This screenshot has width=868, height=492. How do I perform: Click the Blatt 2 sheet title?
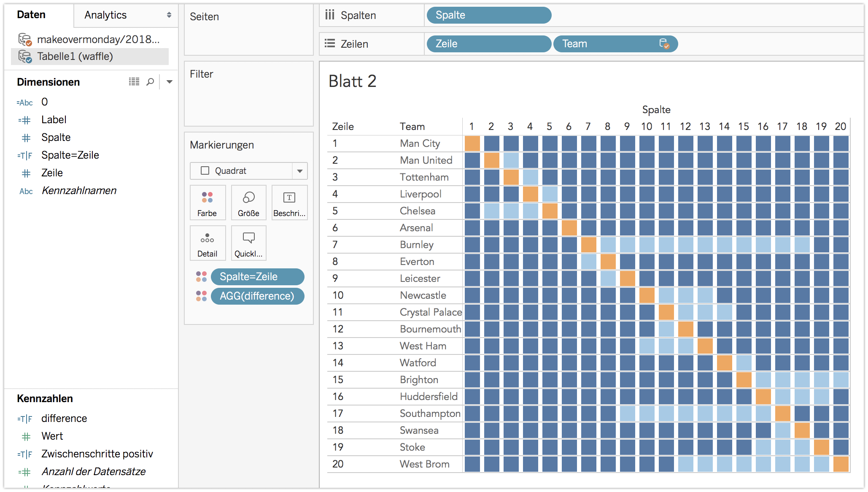[352, 81]
